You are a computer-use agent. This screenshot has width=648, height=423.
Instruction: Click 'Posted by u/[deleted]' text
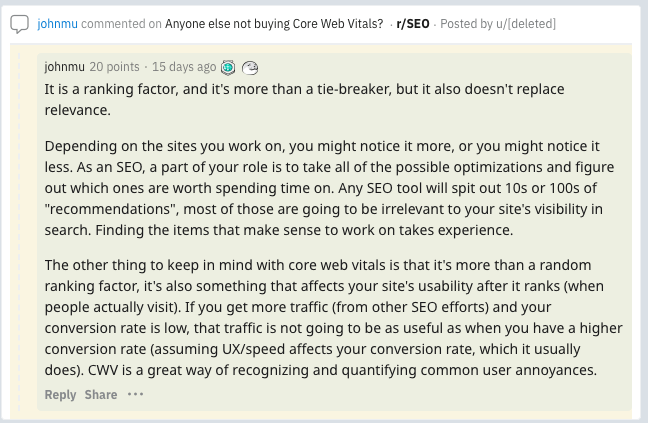point(498,24)
